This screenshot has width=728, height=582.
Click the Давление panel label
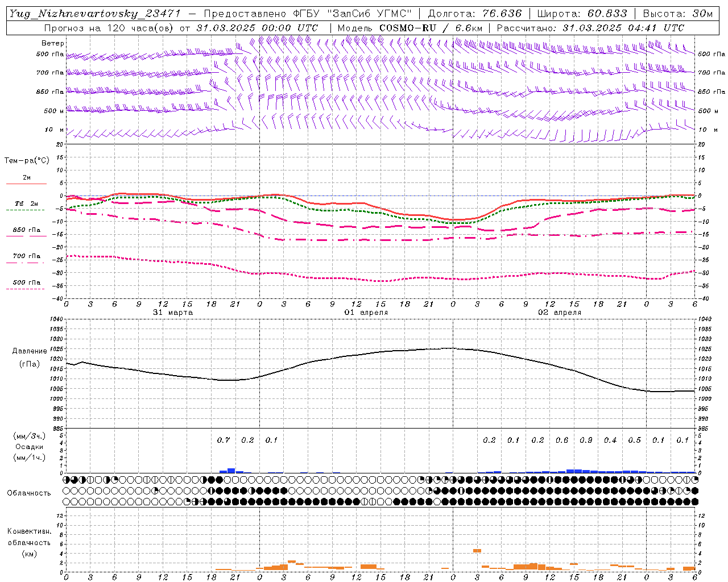coord(28,351)
